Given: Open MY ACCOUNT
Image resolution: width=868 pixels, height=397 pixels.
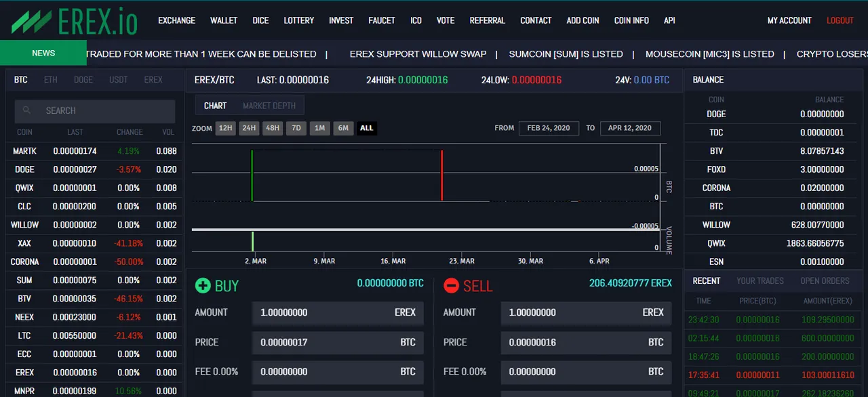Looking at the screenshot, I should 789,20.
